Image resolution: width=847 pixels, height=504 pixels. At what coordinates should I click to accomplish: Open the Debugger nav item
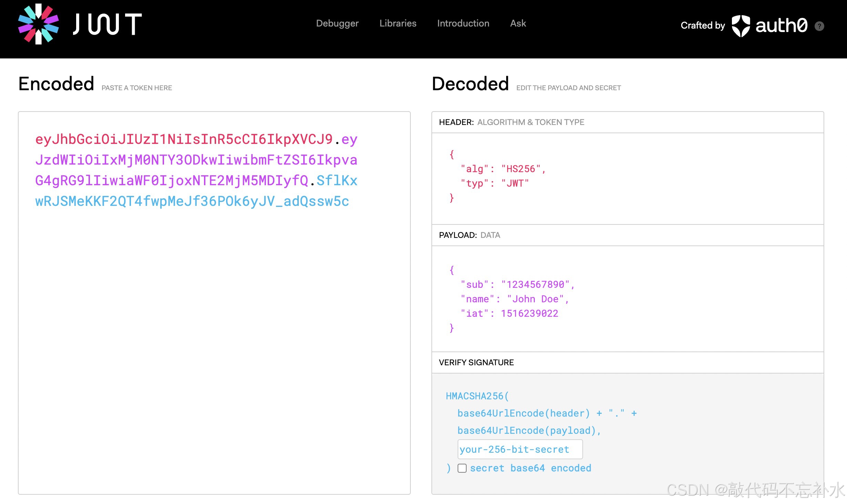(337, 23)
